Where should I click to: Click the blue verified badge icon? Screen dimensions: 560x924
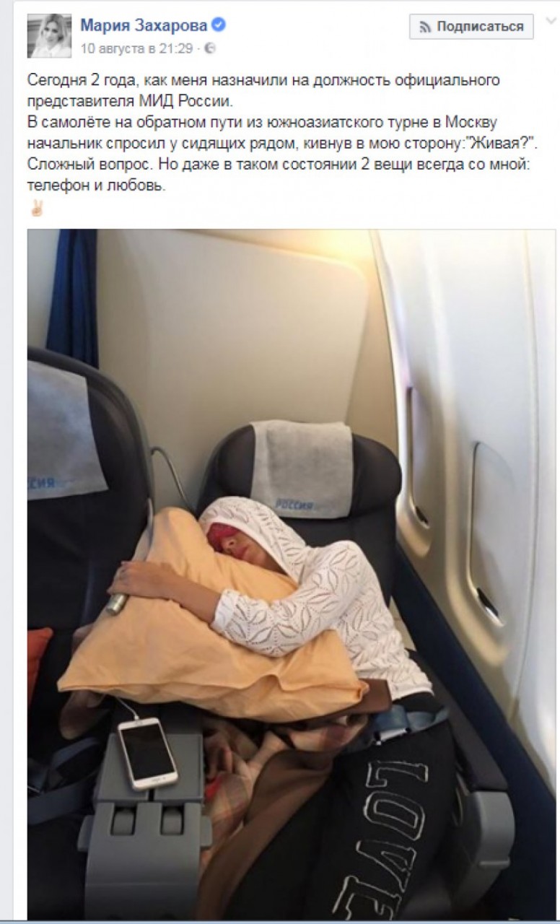219,26
